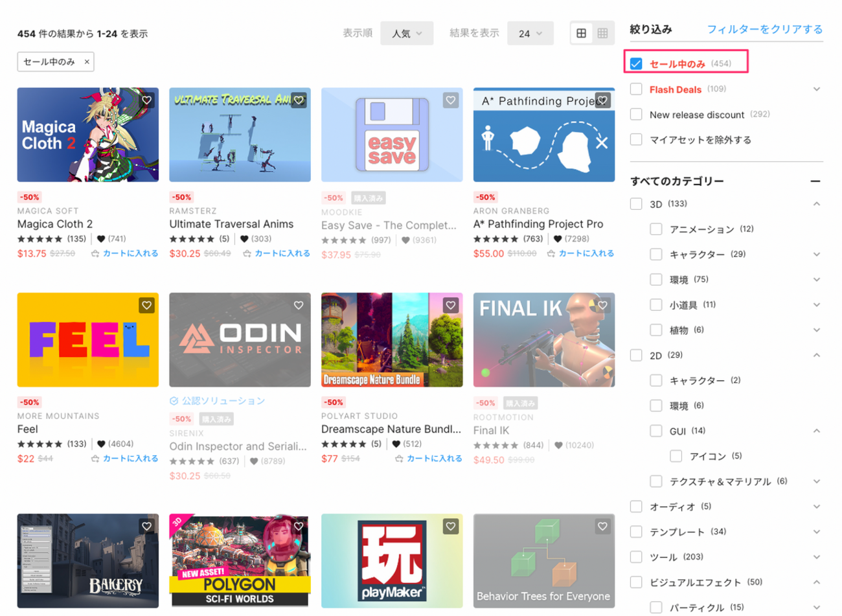
Task: Favorite heart on Odin Inspector card
Action: [299, 305]
